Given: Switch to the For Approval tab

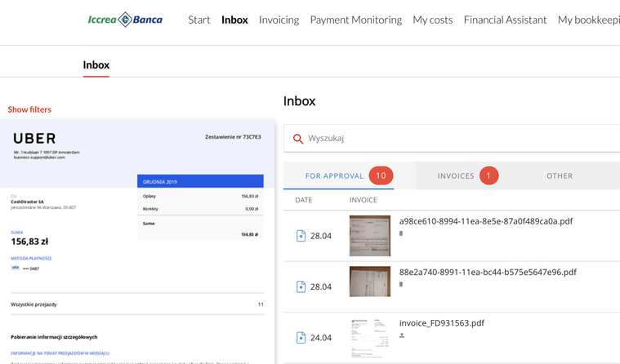Looking at the screenshot, I should [x=334, y=175].
